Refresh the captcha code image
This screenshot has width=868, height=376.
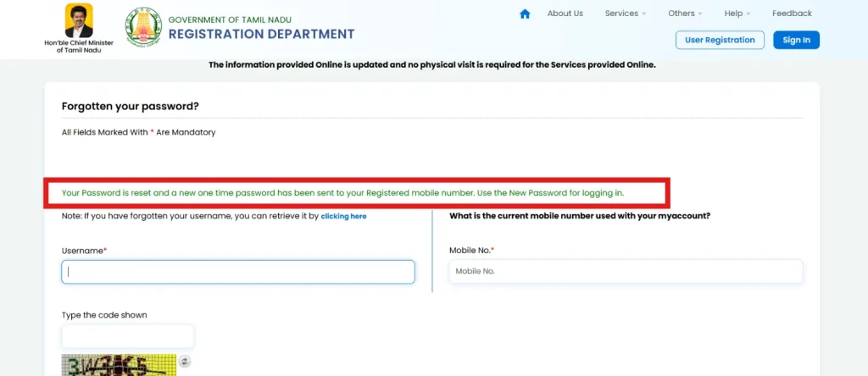pos(186,361)
